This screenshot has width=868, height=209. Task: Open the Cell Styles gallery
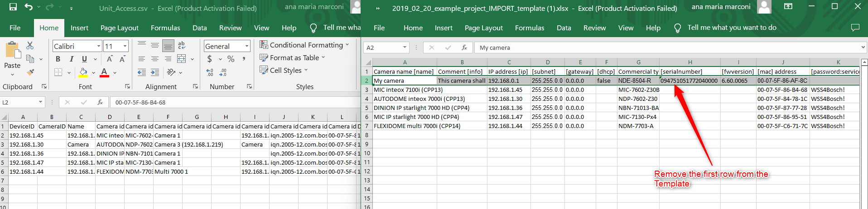click(284, 70)
